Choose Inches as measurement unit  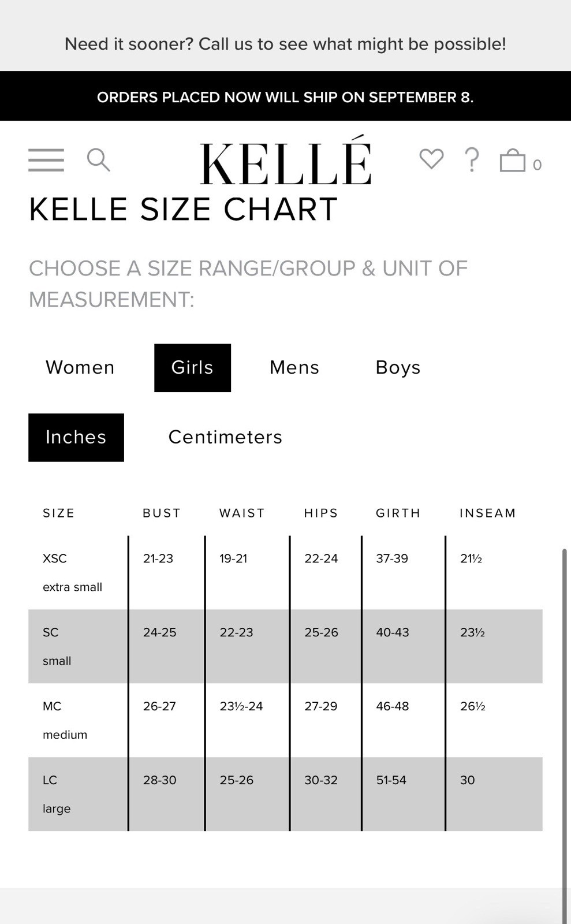(x=76, y=437)
